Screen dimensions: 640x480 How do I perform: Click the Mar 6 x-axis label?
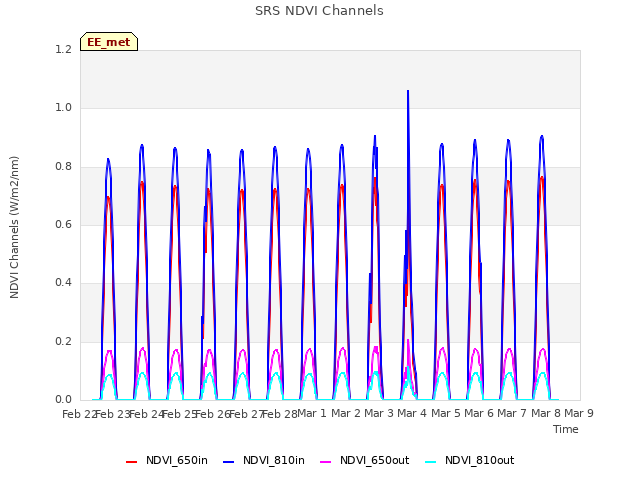coord(479,413)
